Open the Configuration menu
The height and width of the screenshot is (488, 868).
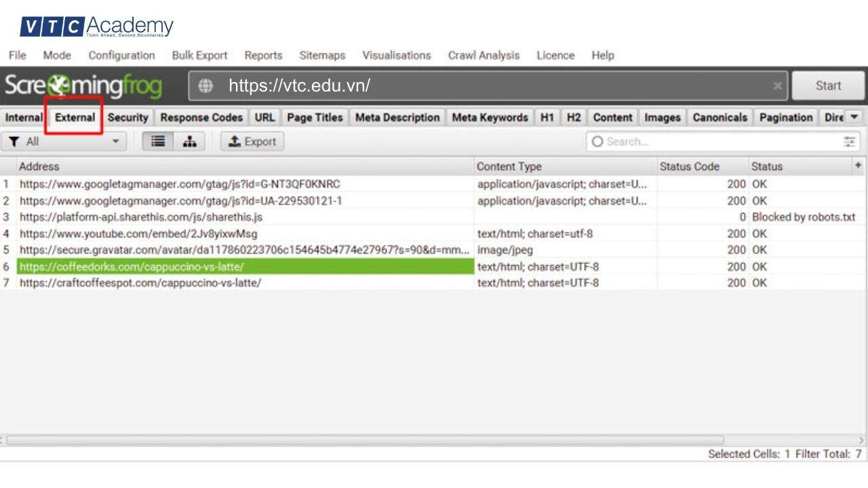click(121, 56)
